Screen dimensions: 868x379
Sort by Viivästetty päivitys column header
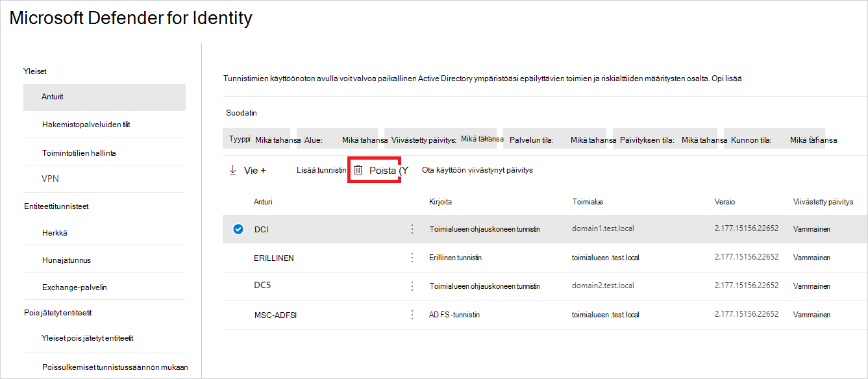point(823,202)
